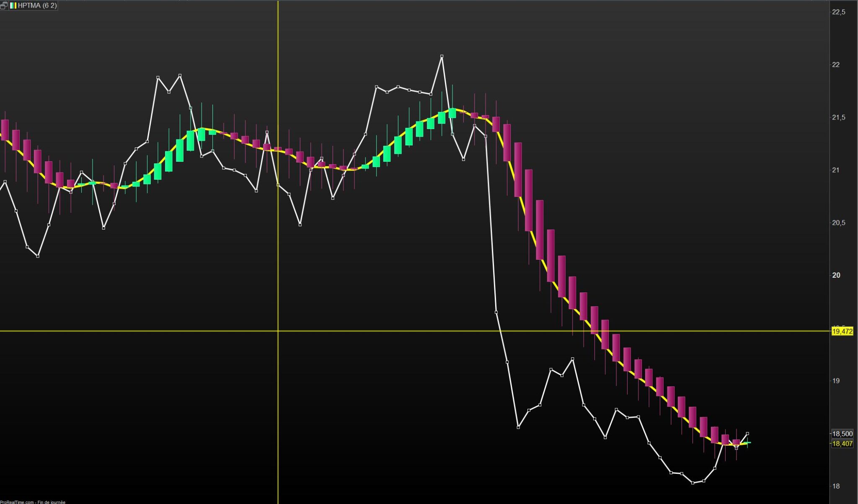This screenshot has height=504, width=858.
Task: Click the 22,5 value on price axis
Action: click(x=838, y=12)
